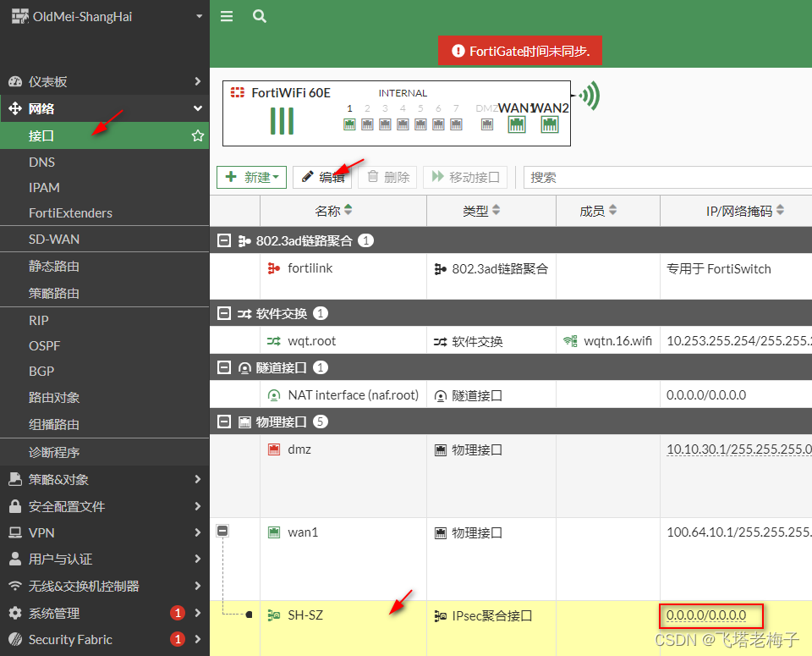The width and height of the screenshot is (812, 656).
Task: Expand the 用户与认证 menu
Action: pos(105,560)
